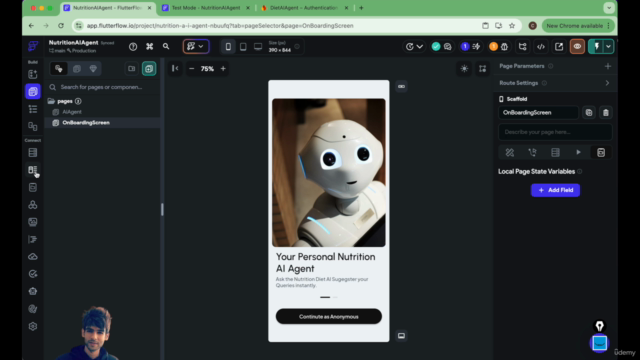Open the API Calls sidebar icon

pos(33,205)
